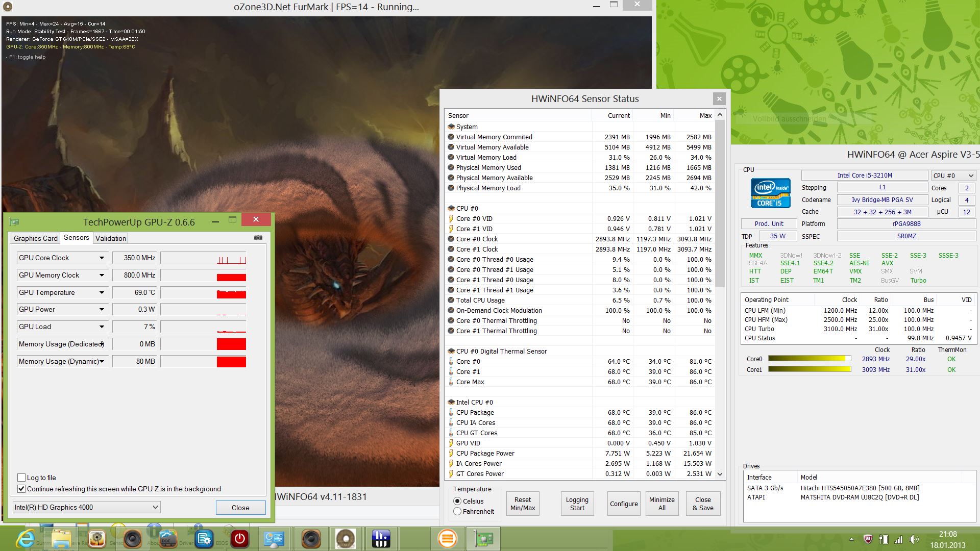Click the dandelion photo taskbar icon

coord(97,539)
